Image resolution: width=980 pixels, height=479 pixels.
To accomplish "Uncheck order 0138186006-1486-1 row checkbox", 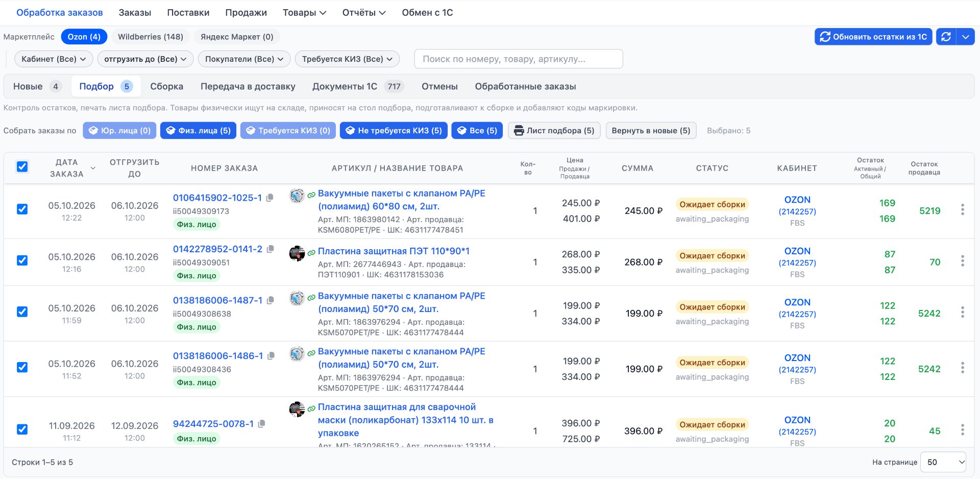I will pos(22,367).
